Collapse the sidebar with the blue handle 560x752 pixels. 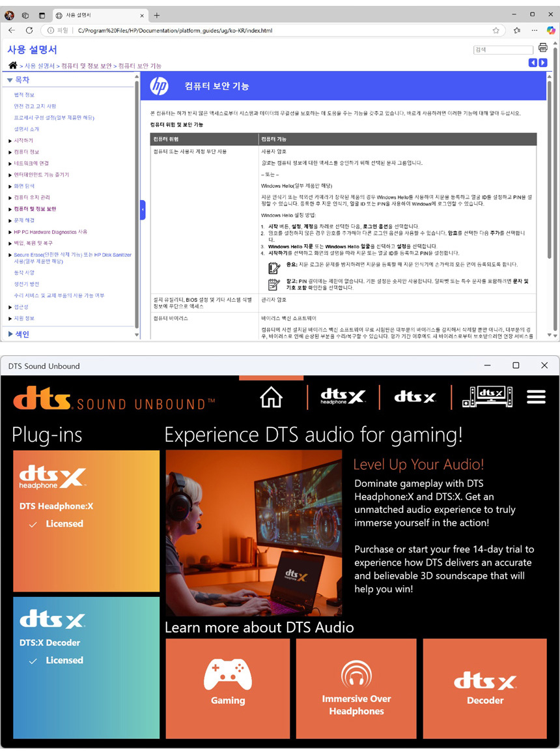pyautogui.click(x=143, y=209)
